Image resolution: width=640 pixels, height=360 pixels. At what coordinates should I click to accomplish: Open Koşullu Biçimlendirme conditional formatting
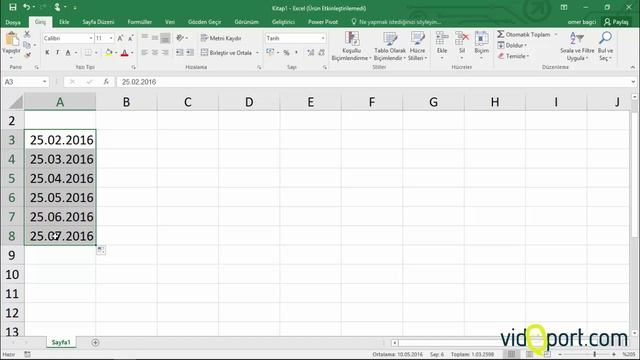(x=351, y=46)
